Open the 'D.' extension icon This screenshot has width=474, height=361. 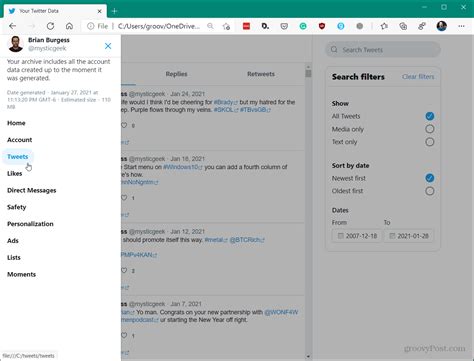(265, 26)
